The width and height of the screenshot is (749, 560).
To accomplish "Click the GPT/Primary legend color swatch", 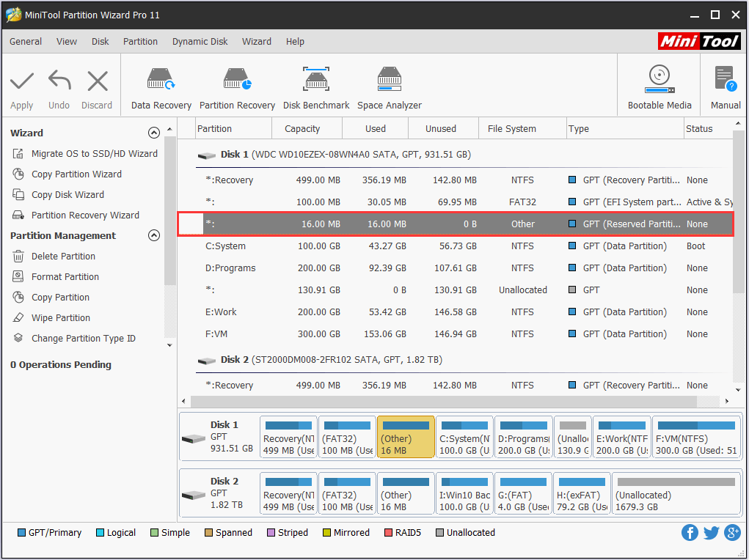I will point(21,532).
